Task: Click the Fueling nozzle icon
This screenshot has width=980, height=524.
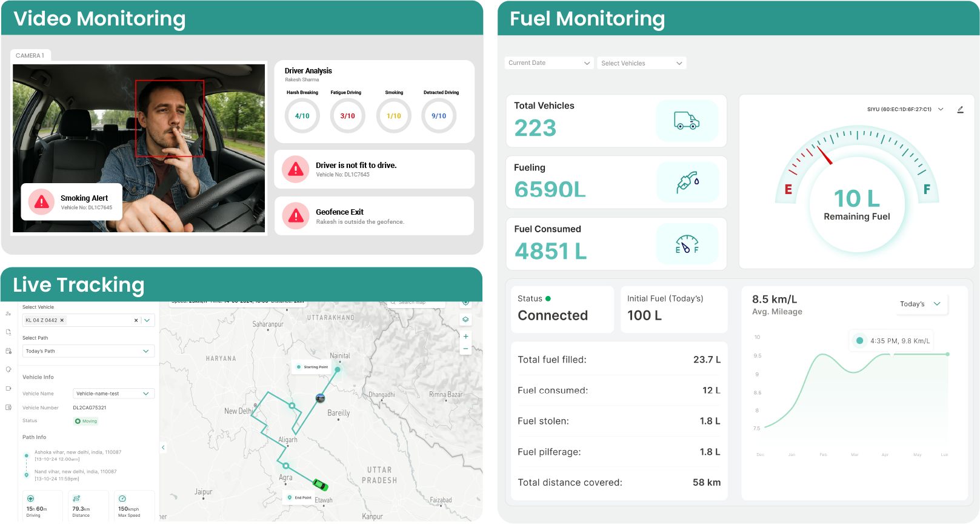Action: point(687,182)
